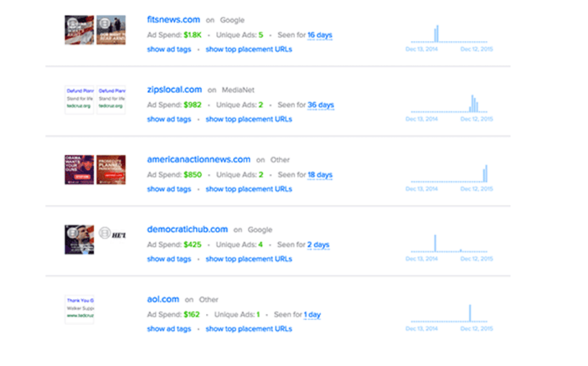Show top placement URLs for democratichub.com
The width and height of the screenshot is (588, 366).
[249, 259]
